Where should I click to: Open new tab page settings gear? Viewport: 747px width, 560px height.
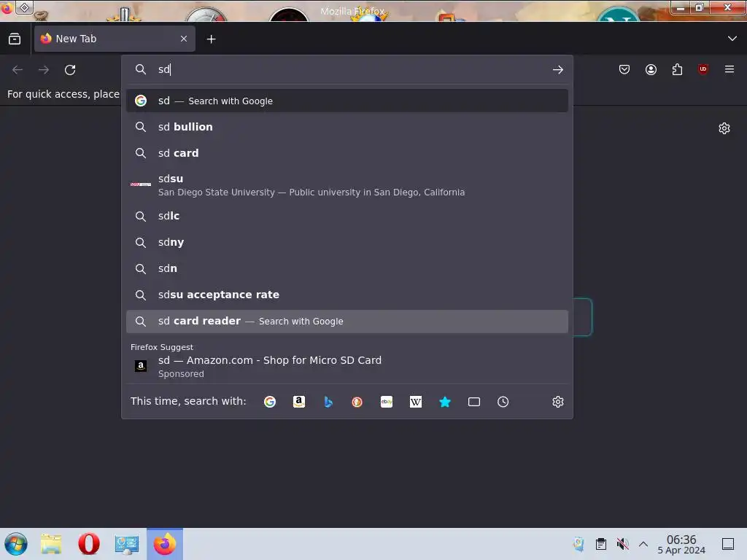[724, 128]
